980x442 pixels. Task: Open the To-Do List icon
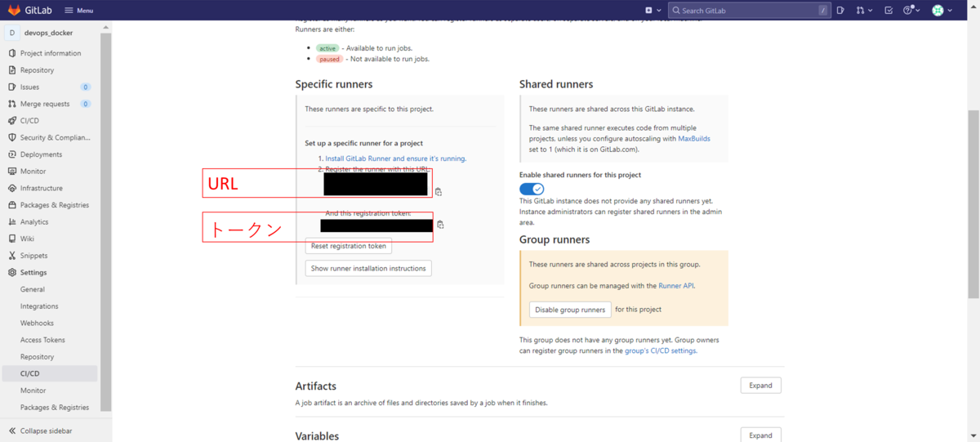889,11
